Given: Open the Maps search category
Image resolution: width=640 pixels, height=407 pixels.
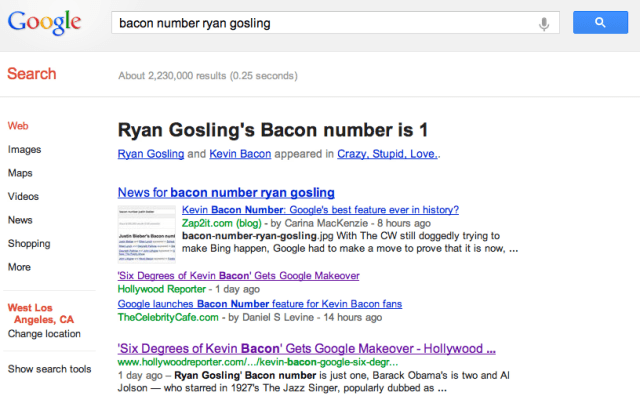Looking at the screenshot, I should (20, 173).
